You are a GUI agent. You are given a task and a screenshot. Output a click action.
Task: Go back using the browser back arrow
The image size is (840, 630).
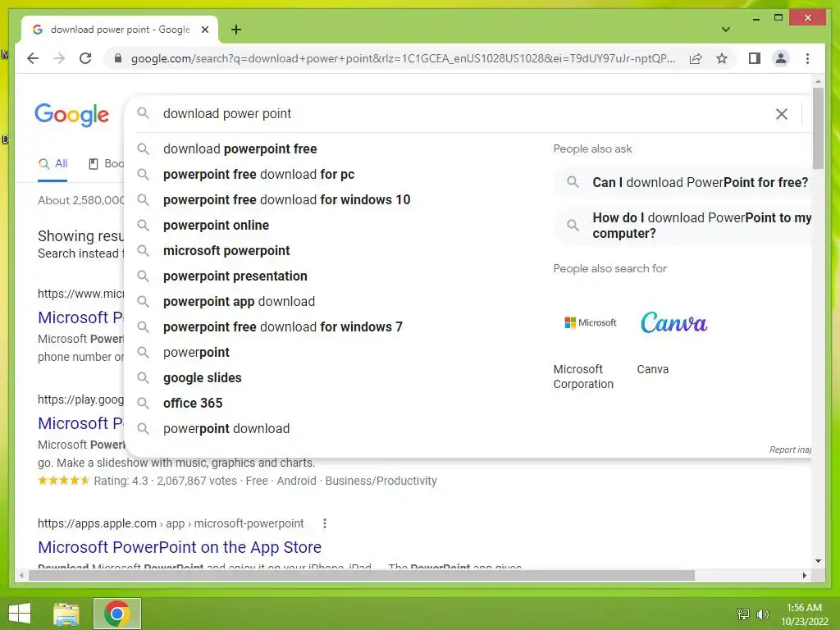click(x=33, y=58)
